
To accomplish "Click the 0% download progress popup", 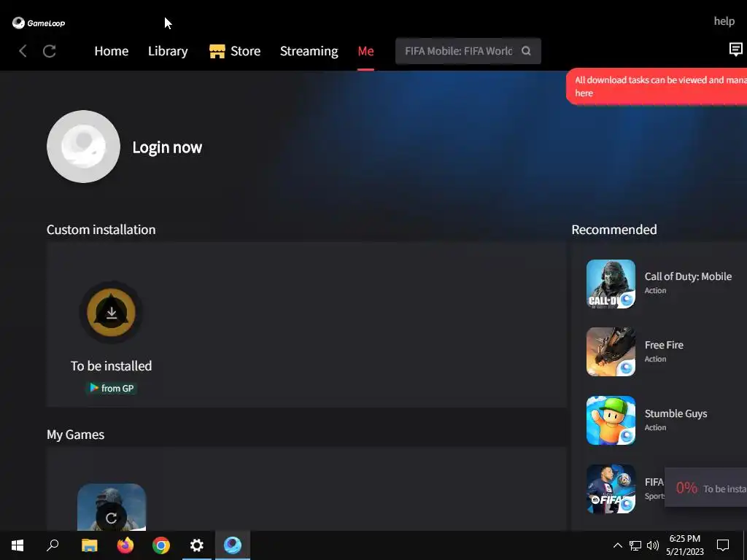I will coord(706,488).
